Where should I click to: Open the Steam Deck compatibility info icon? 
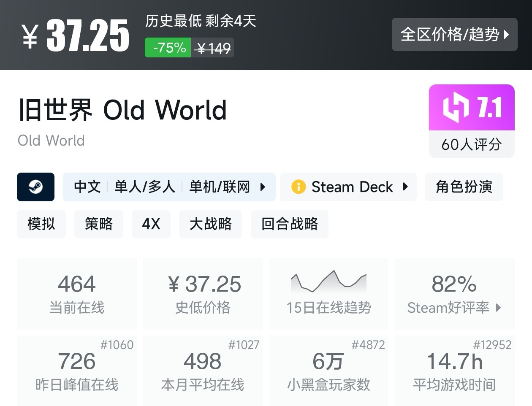click(x=299, y=187)
